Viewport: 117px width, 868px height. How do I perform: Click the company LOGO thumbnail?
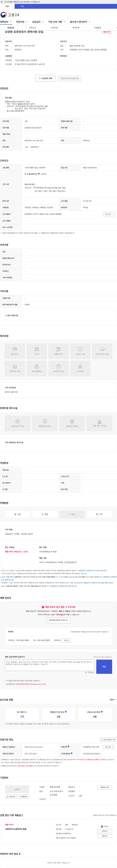pyautogui.click(x=17, y=789)
